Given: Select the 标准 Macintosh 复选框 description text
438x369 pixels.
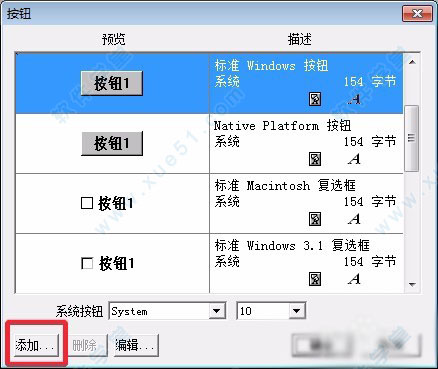Looking at the screenshot, I should pos(285,185).
